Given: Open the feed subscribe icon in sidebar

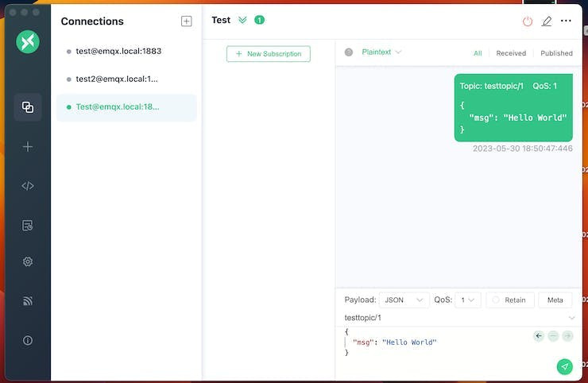Looking at the screenshot, I should [28, 301].
